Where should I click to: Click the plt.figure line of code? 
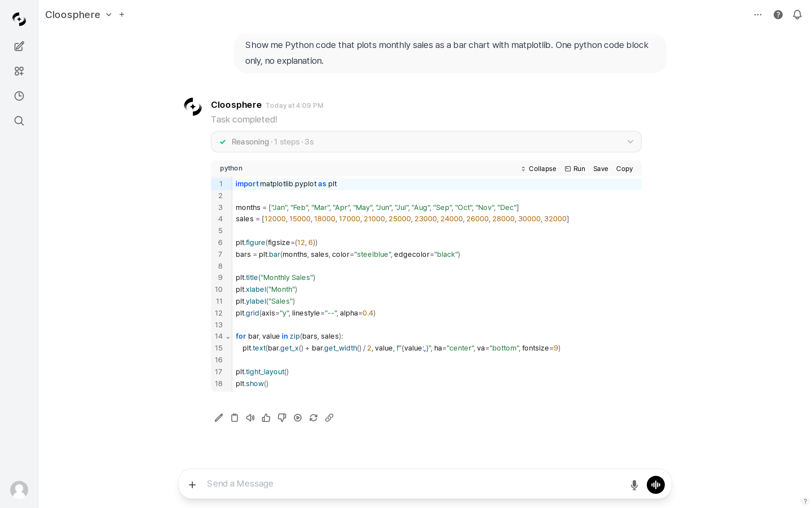point(277,243)
